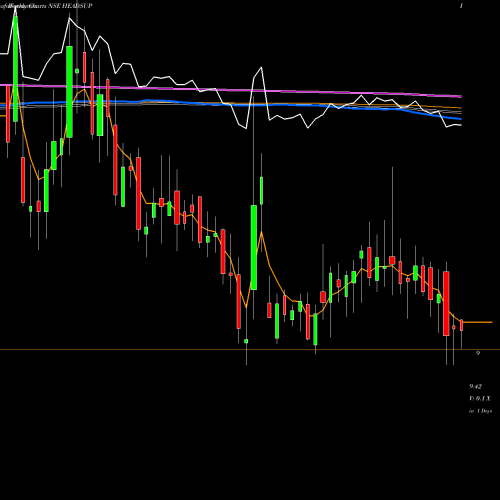The width and height of the screenshot is (500, 500).
Task: Click the 'V: 0.1 X' volume label
Action: [480, 399]
